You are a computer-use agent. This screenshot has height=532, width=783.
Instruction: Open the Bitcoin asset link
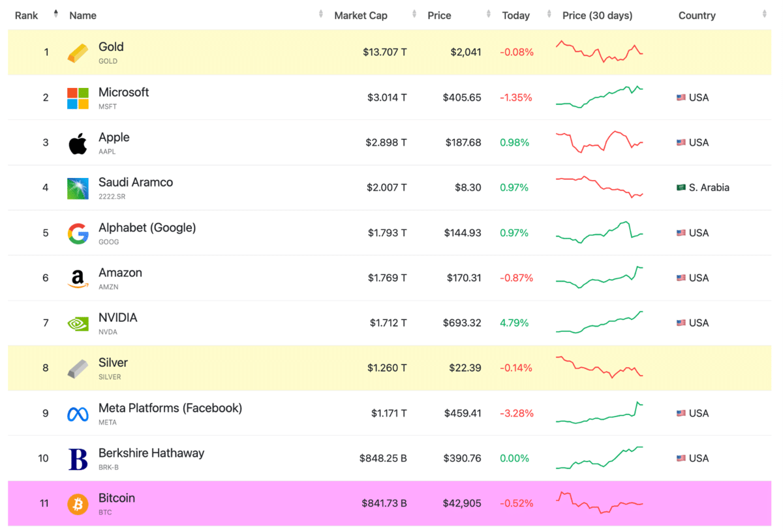coord(117,498)
